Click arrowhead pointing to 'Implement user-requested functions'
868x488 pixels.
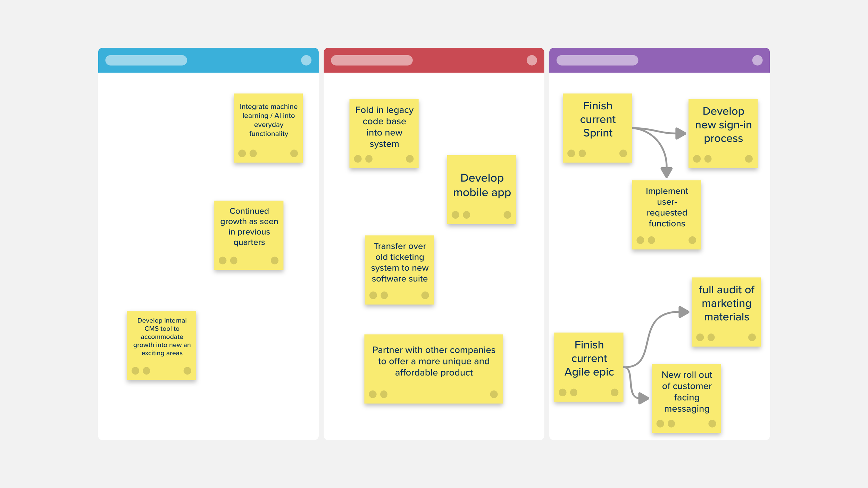click(667, 172)
